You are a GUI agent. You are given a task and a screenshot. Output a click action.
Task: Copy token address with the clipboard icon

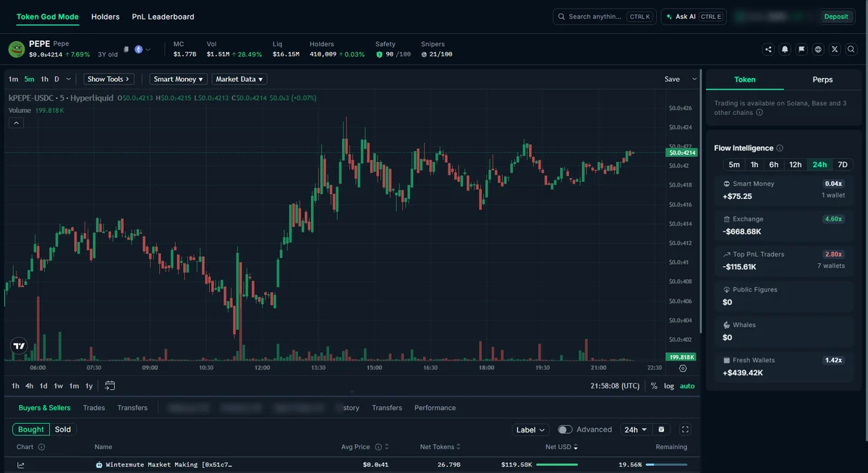click(126, 50)
